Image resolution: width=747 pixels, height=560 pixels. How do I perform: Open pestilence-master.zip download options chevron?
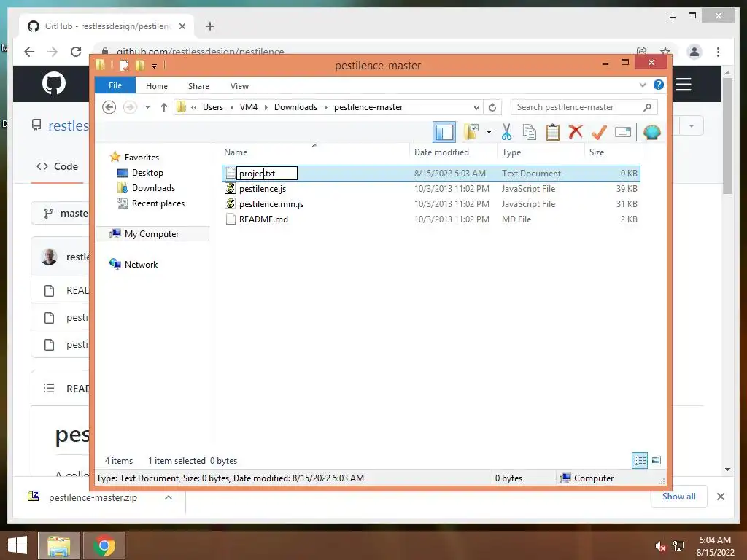pos(169,497)
